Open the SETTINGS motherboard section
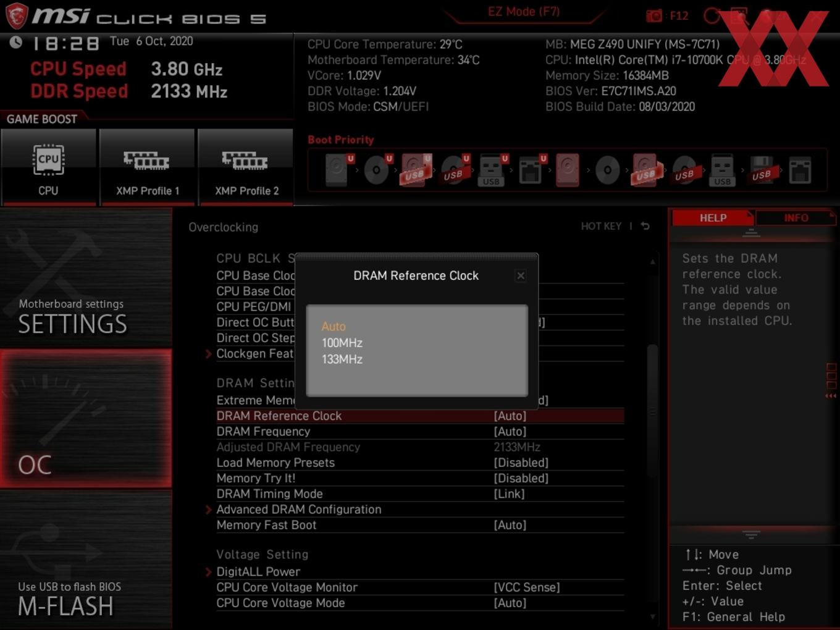Screen dimensions: 840x630 (86, 278)
